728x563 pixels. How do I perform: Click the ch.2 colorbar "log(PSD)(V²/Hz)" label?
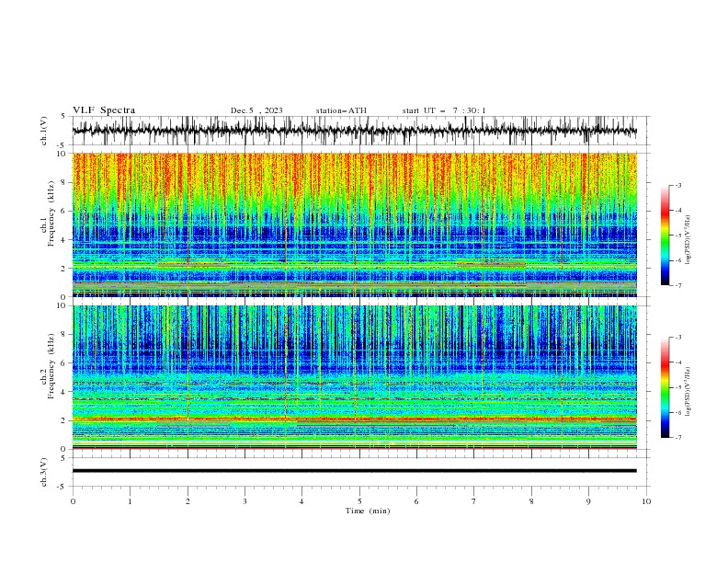[x=688, y=392]
